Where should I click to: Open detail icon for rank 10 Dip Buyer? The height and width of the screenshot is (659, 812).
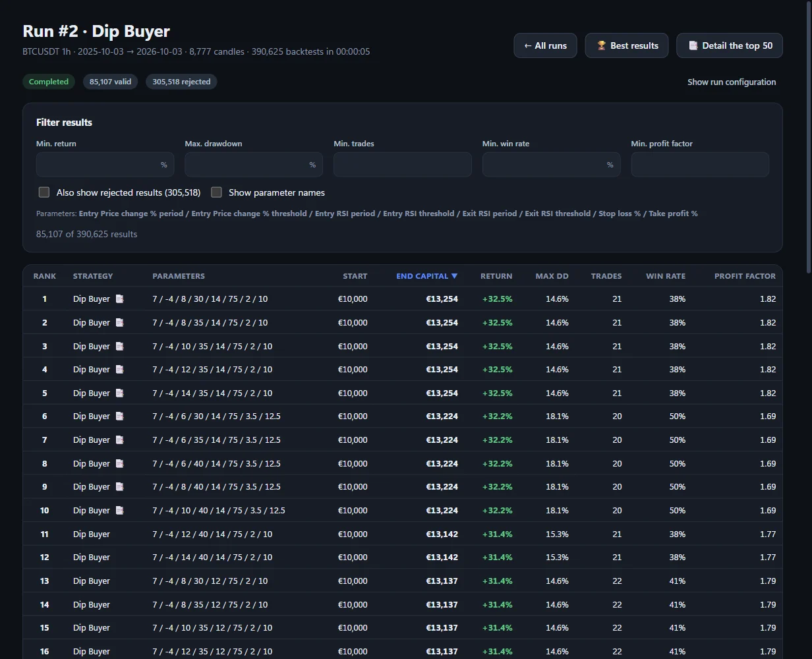point(119,511)
